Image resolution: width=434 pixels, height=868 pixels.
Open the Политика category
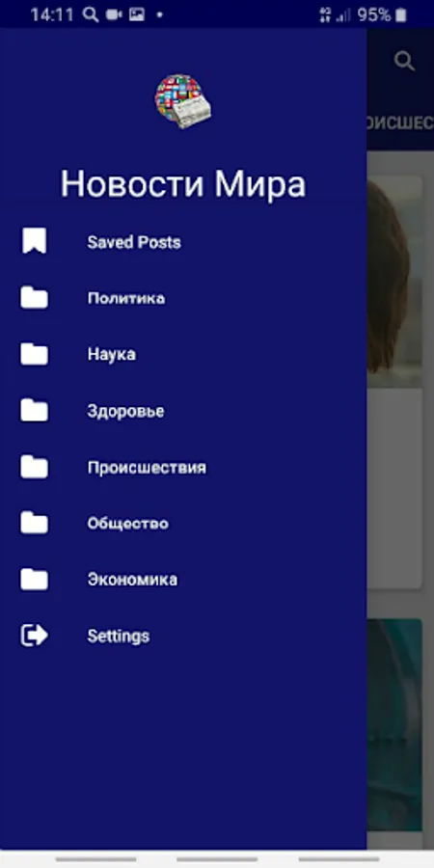pos(183,298)
